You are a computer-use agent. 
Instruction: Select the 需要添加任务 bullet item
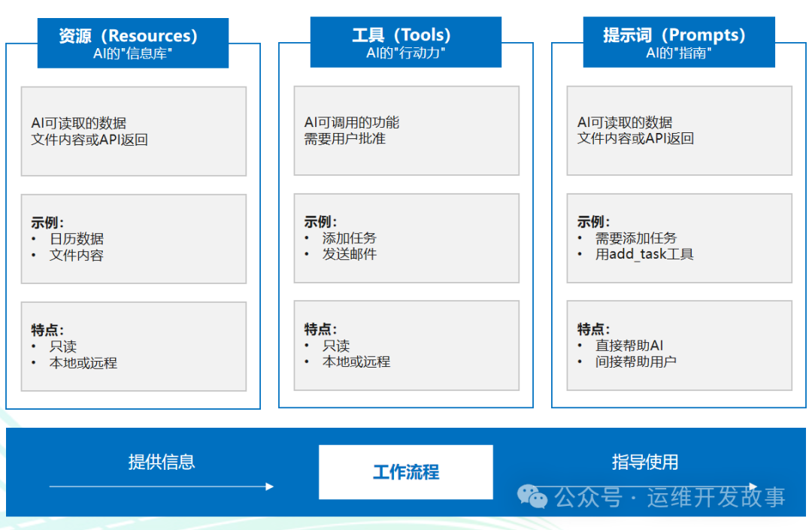(636, 238)
